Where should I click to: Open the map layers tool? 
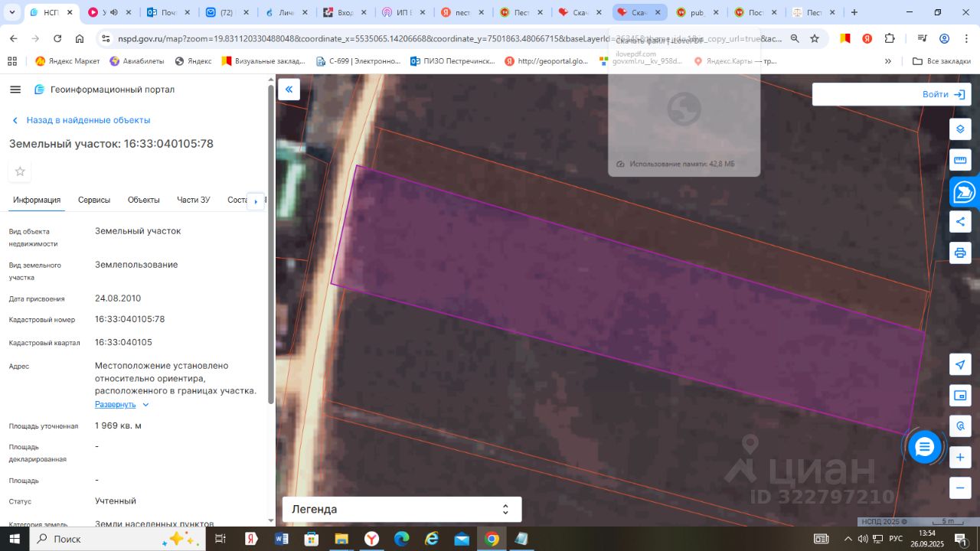(960, 129)
